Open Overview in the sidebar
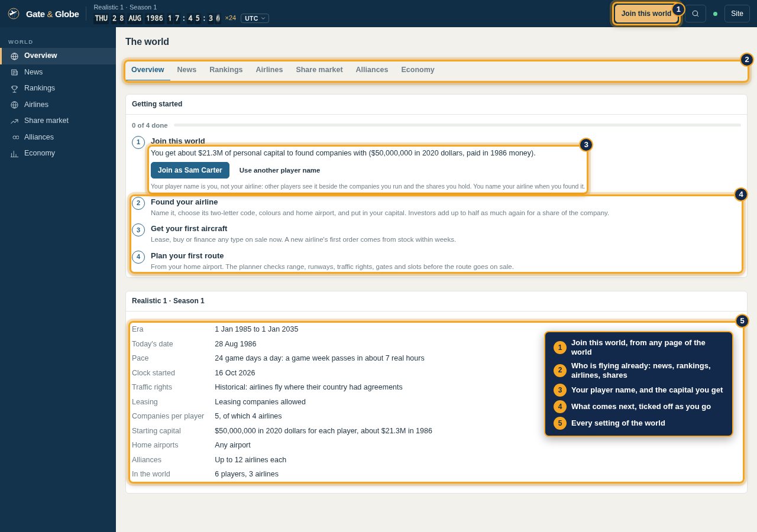 (x=58, y=56)
